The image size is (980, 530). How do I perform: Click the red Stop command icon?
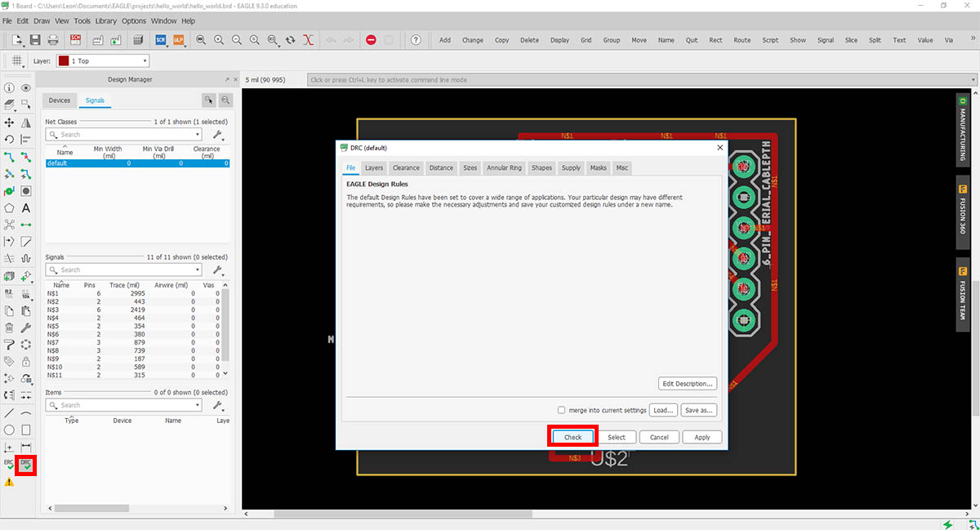pyautogui.click(x=371, y=40)
